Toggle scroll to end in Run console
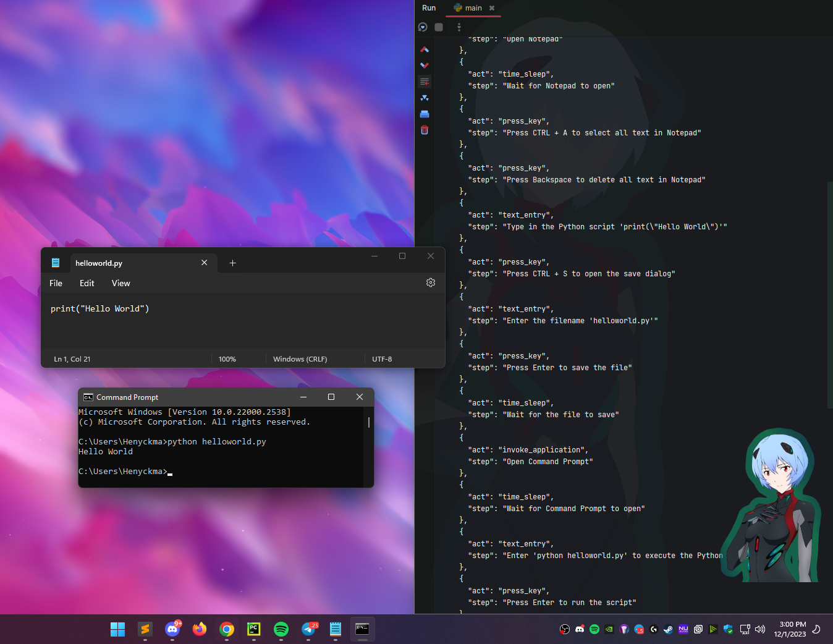Viewport: 833px width, 644px height. point(425,81)
